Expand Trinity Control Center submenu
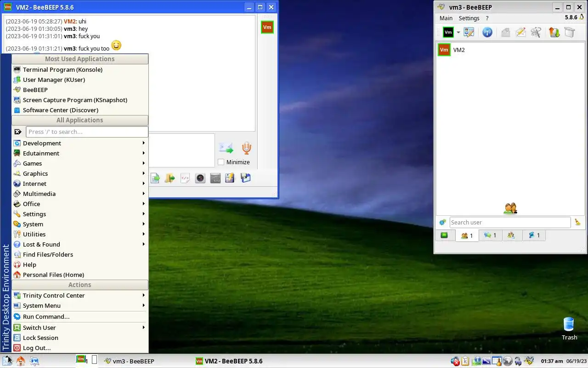The image size is (588, 368). click(x=80, y=295)
